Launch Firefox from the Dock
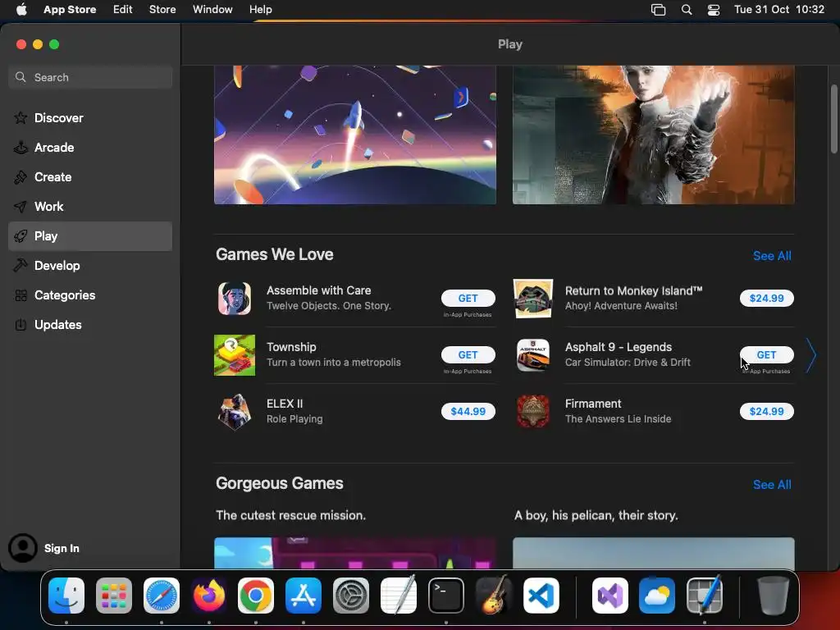The image size is (840, 630). (x=209, y=596)
